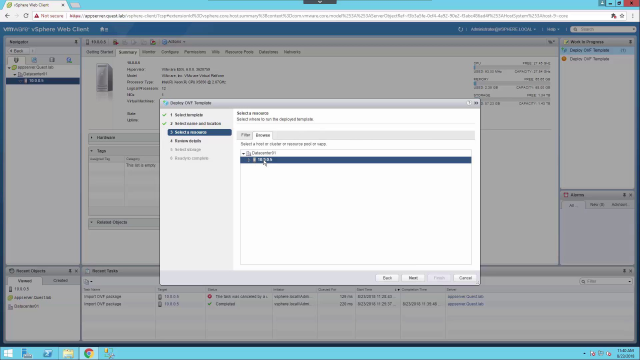Switch to the Monitor tab
This screenshot has height=360, width=640.
149,52
